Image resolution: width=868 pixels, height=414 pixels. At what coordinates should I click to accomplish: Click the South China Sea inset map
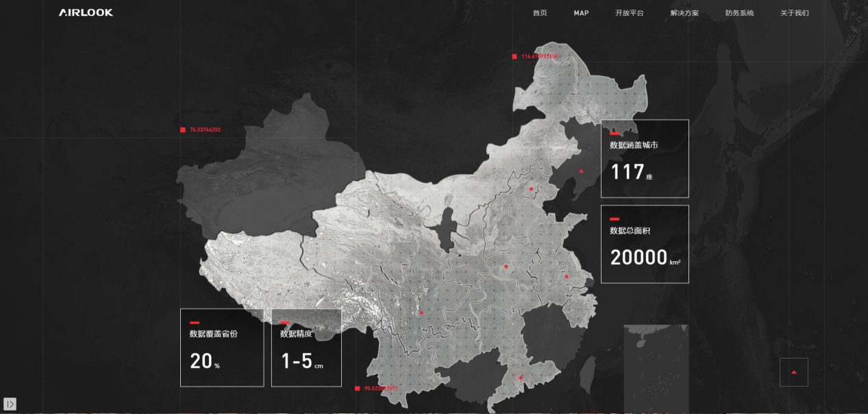point(656,368)
